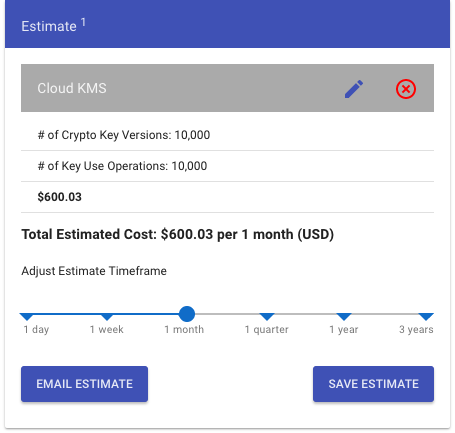
Task: Set timeframe to 3 years marker
Action: (426, 316)
